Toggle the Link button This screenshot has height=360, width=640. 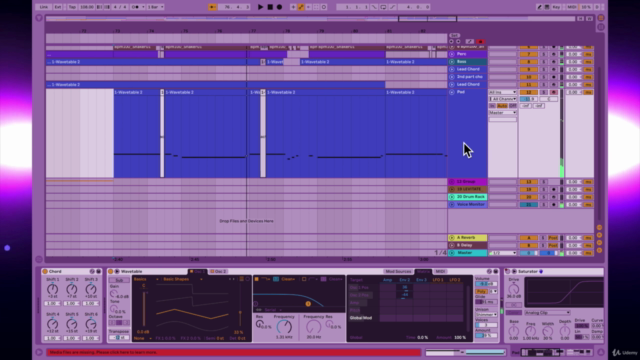[x=44, y=7]
